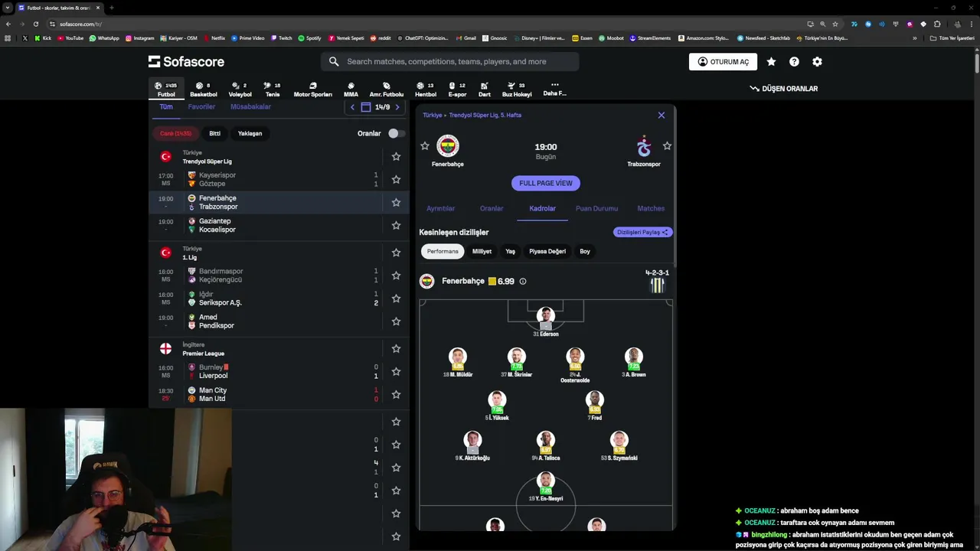Open the YouTube bookmark

coord(70,37)
